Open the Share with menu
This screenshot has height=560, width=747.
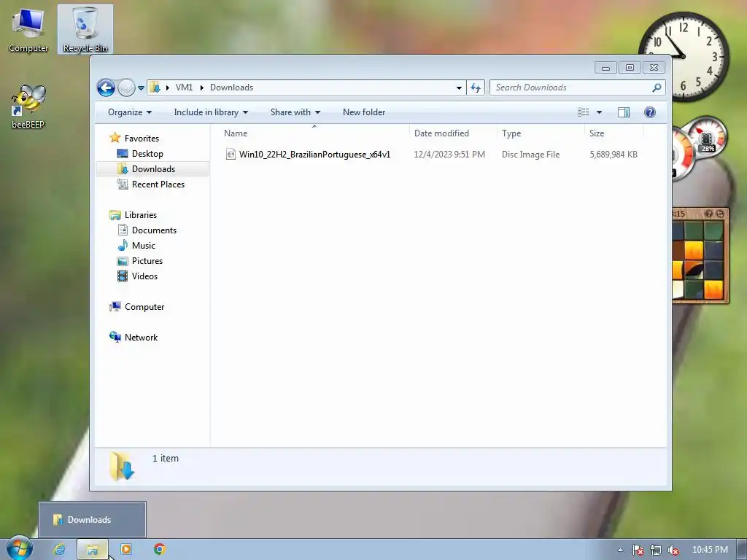(x=295, y=112)
